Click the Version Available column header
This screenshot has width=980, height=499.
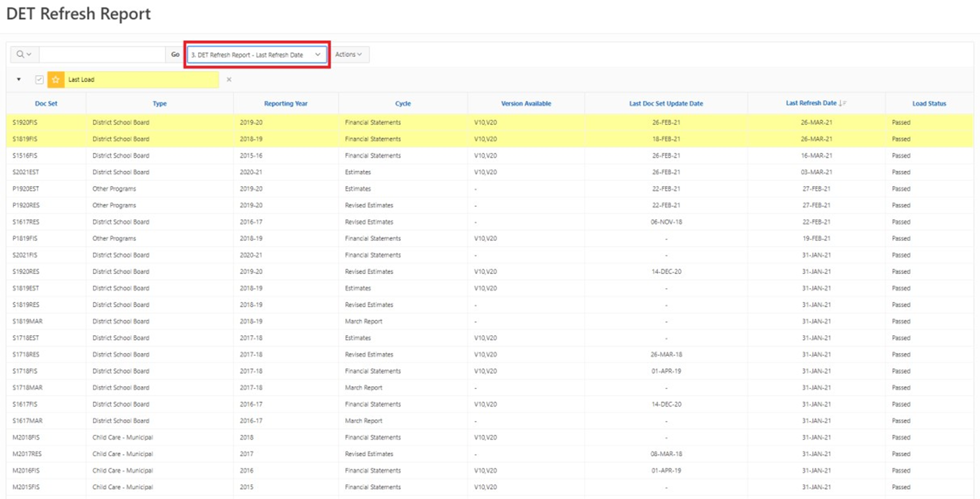(x=526, y=104)
